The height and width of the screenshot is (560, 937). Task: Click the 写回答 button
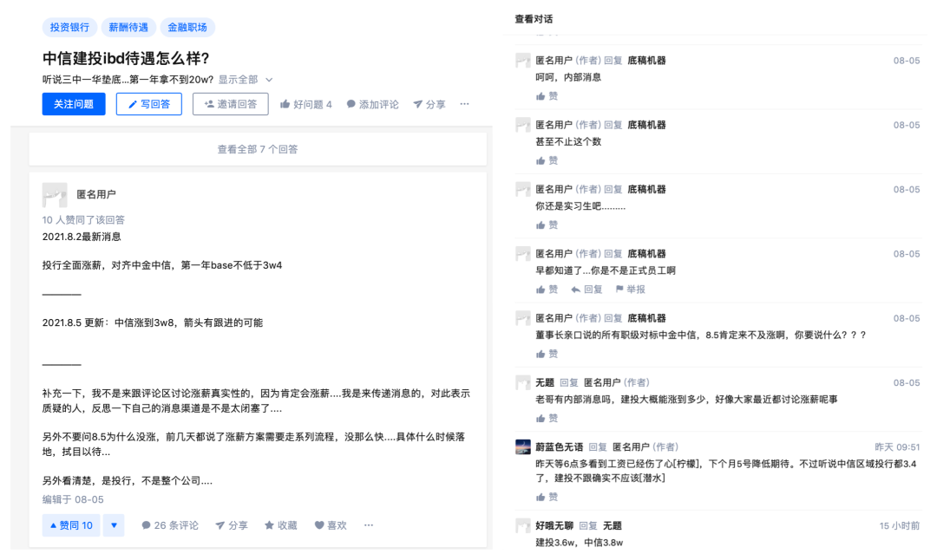pyautogui.click(x=149, y=104)
